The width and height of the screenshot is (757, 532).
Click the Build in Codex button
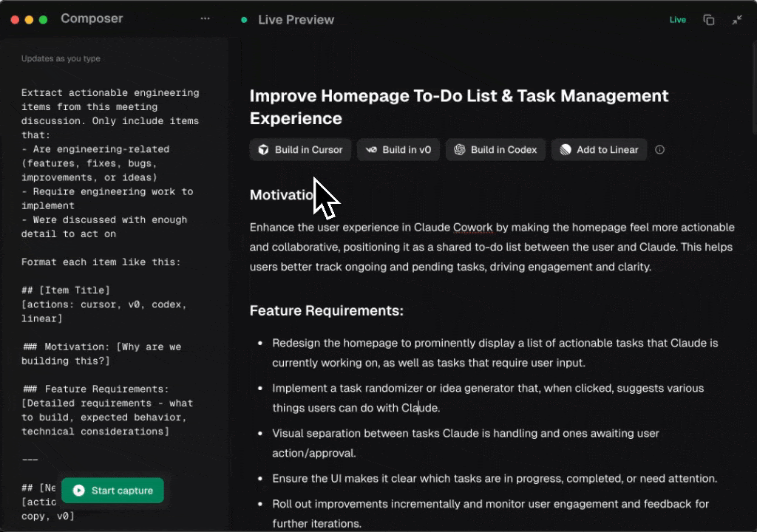point(495,150)
